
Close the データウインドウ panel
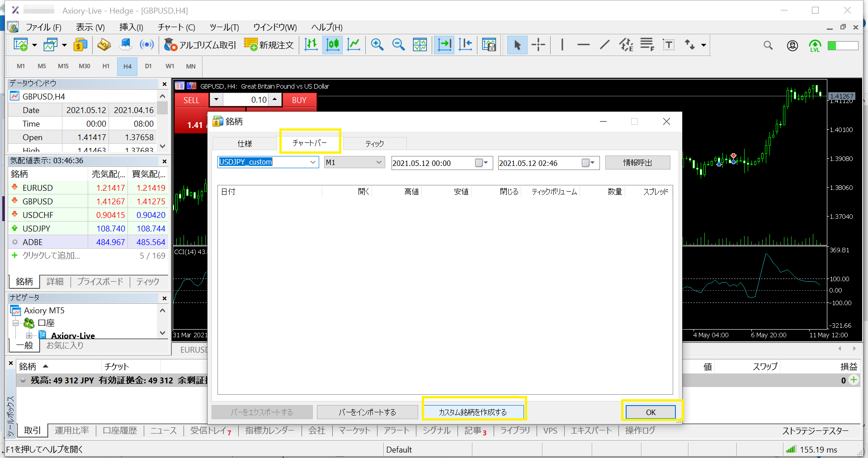pos(165,84)
